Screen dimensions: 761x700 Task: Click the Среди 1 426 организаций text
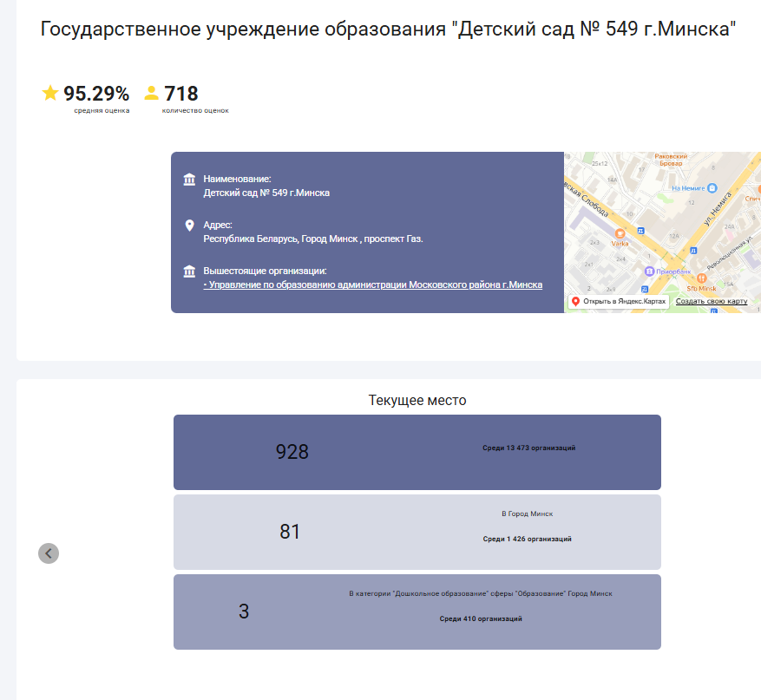pos(527,539)
